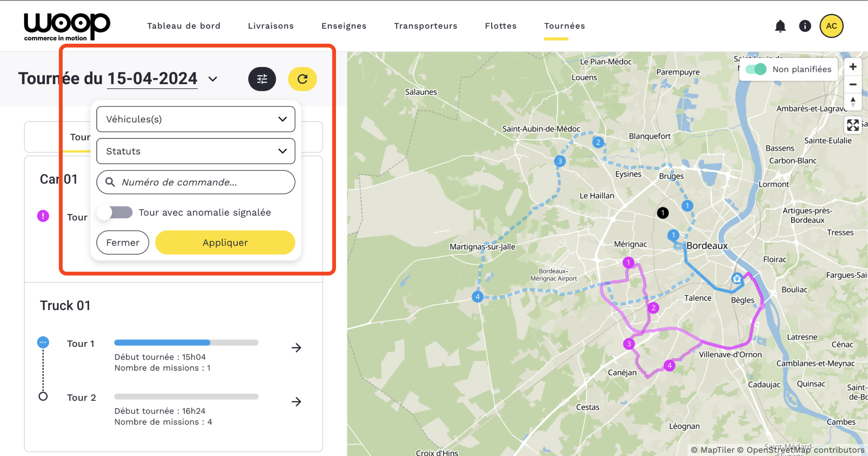
Task: Click the information icon in header
Action: 805,26
